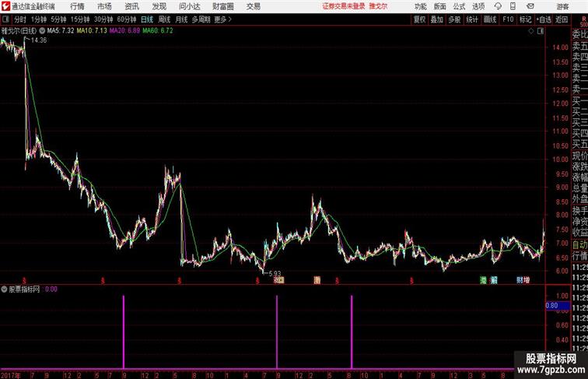Select the 周线 weekly chart tab
588x379 pixels.
tap(164, 19)
